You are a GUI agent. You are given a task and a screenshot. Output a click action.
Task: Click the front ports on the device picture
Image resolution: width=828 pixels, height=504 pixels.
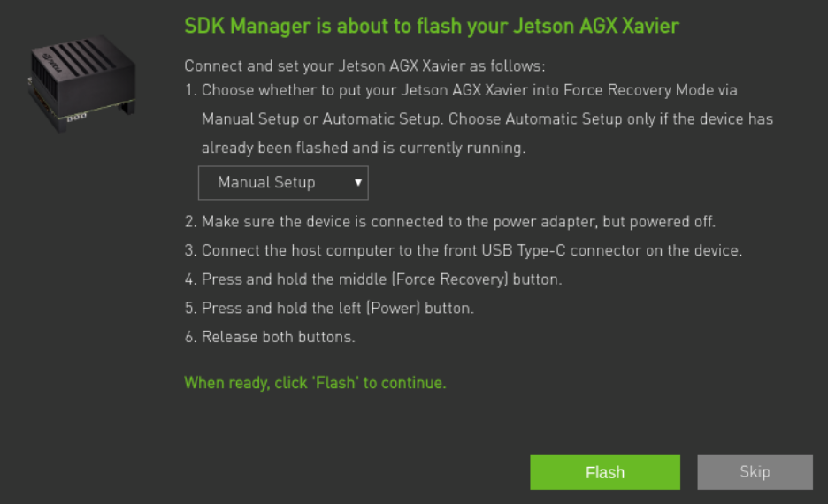tap(75, 114)
